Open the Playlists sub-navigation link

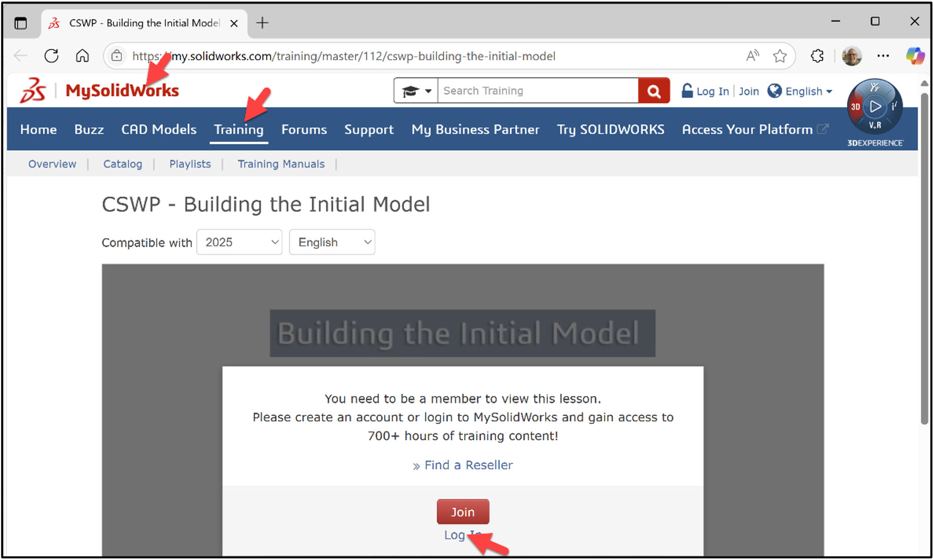[x=190, y=164]
